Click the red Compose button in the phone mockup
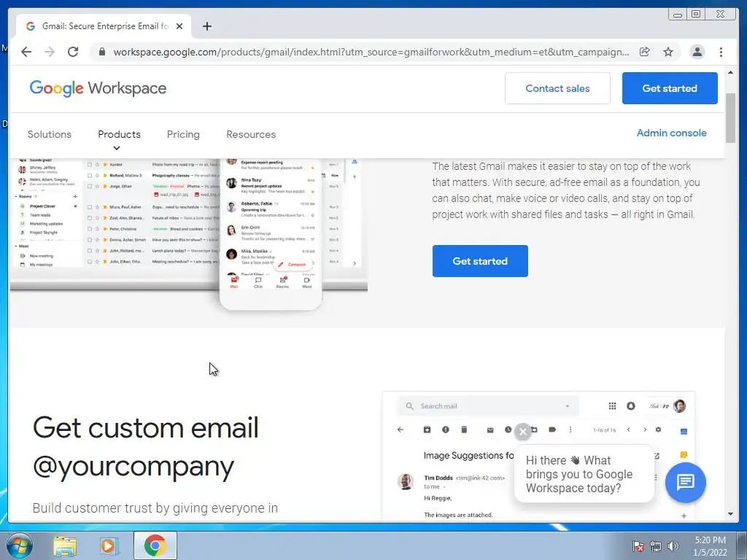The height and width of the screenshot is (560, 747). coord(293,264)
